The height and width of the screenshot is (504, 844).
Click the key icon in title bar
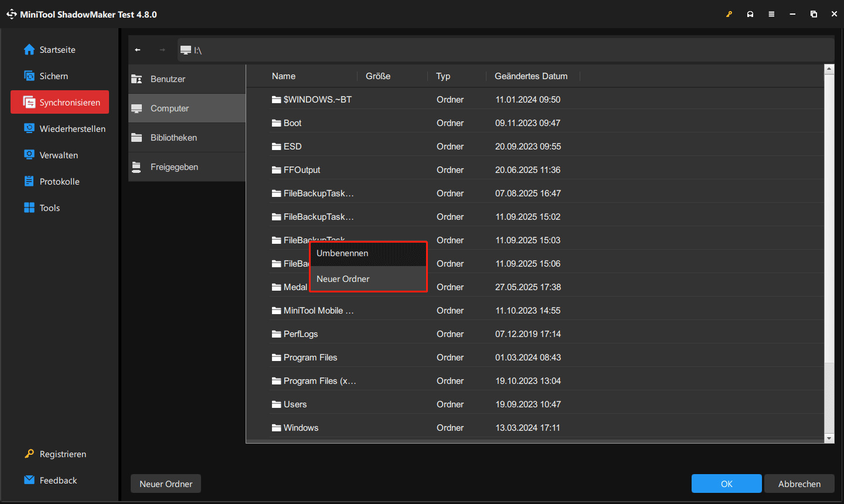(729, 14)
